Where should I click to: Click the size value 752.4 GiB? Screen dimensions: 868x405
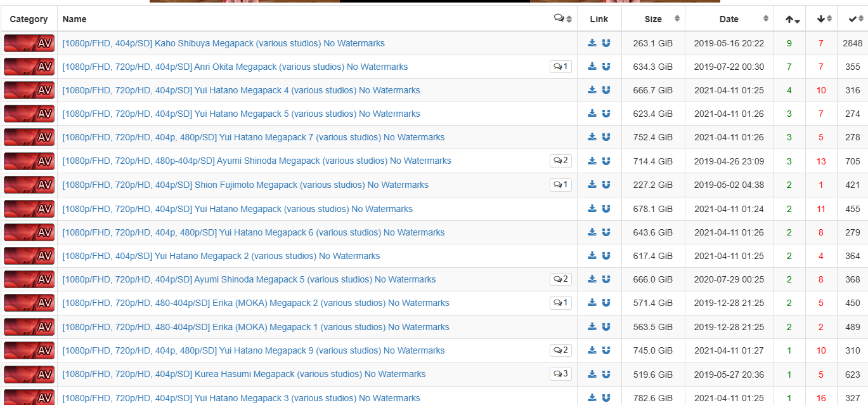(x=653, y=137)
